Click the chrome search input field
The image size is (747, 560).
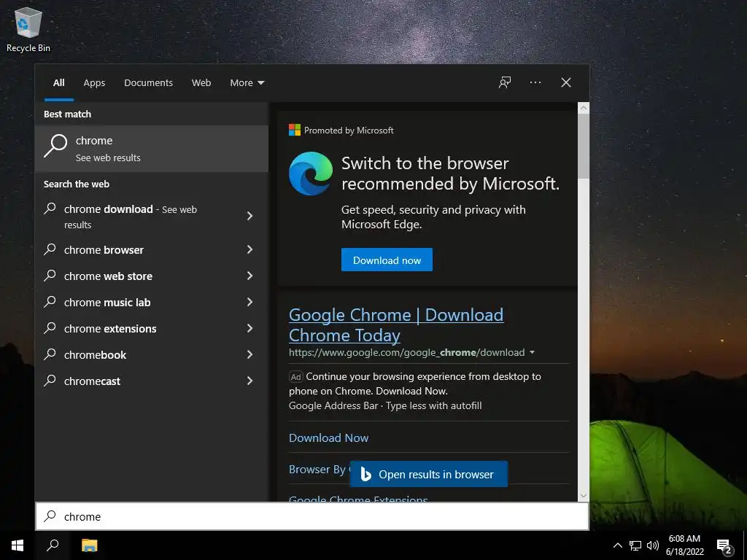[312, 516]
